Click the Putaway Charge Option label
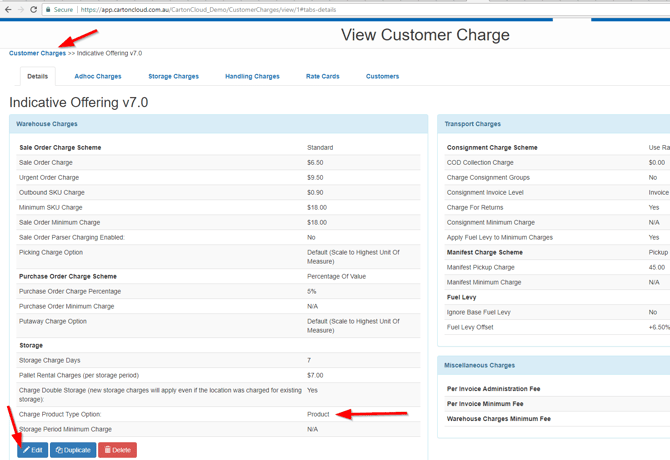Viewport: 670px width, 460px height. 53,321
